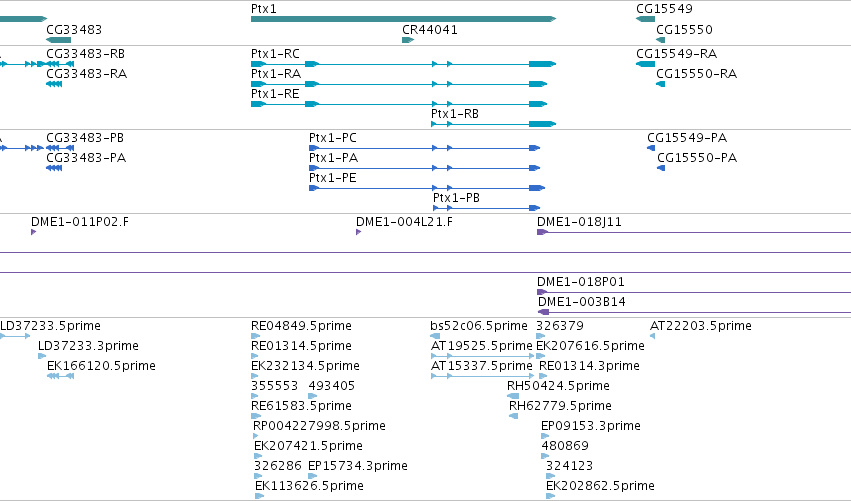851x501 pixels.
Task: Click the LD37233.5prime EST feature
Action: (x=15, y=336)
